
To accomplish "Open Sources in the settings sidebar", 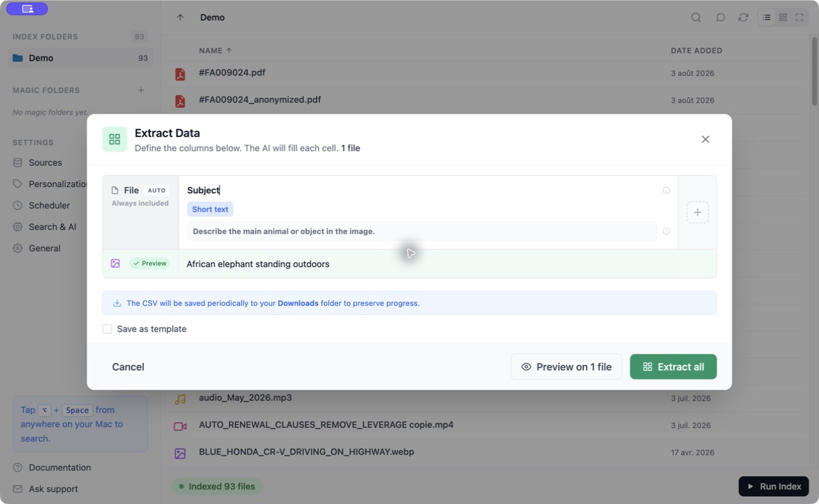I will pos(45,163).
